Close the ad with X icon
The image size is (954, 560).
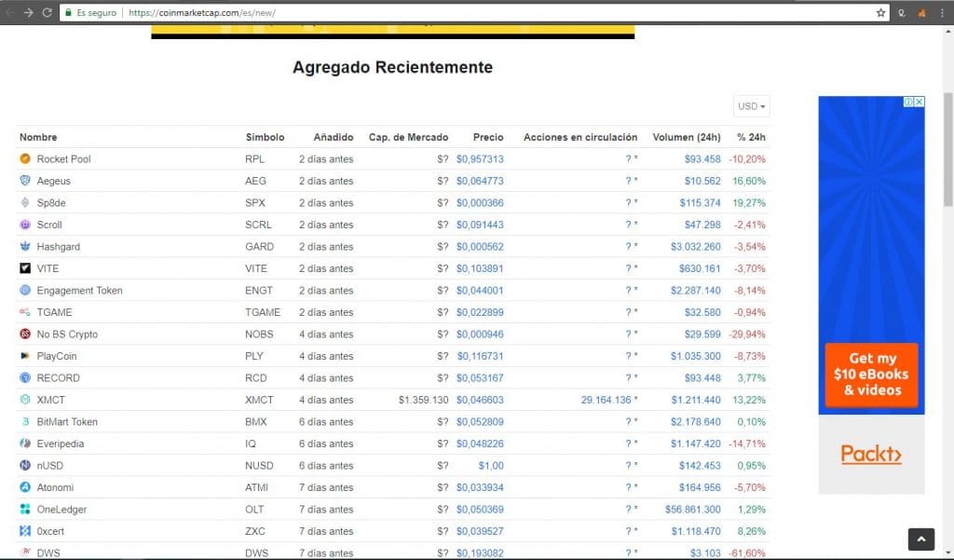[920, 102]
